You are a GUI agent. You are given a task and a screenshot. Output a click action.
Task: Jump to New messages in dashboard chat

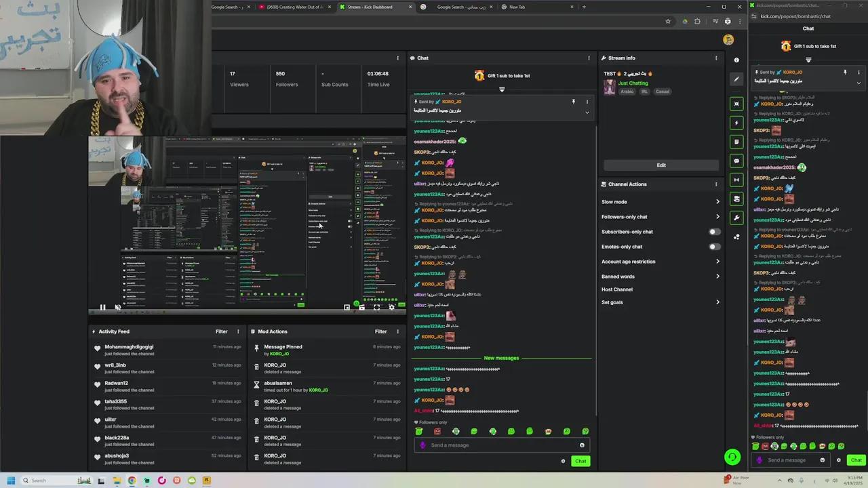(x=501, y=358)
